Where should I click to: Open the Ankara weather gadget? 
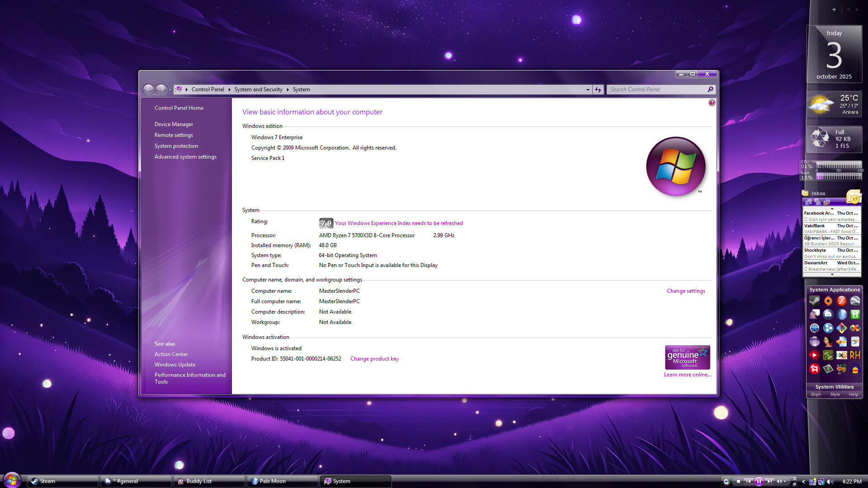[x=834, y=104]
